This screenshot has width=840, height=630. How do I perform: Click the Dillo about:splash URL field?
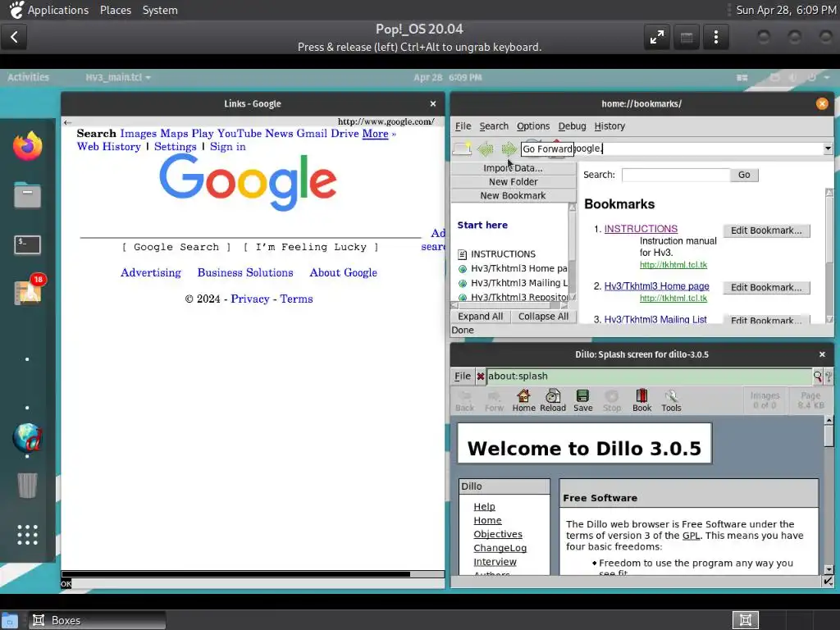[x=650, y=376]
